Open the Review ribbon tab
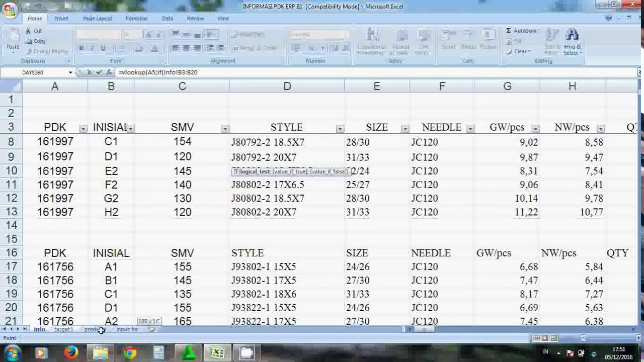 tap(195, 18)
